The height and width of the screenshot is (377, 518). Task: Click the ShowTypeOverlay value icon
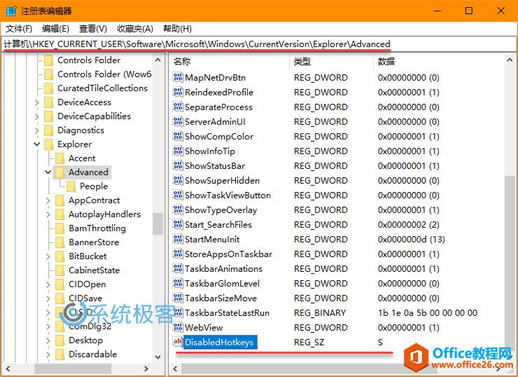(178, 210)
